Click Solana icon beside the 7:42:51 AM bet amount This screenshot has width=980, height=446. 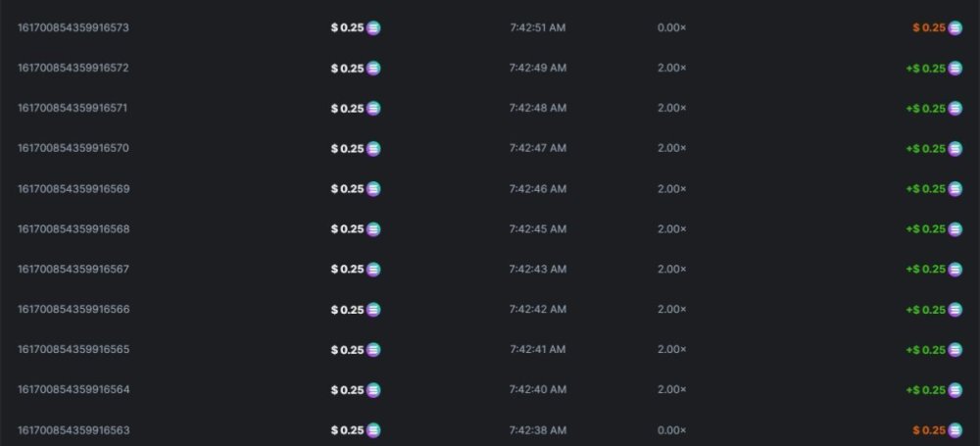tap(373, 27)
